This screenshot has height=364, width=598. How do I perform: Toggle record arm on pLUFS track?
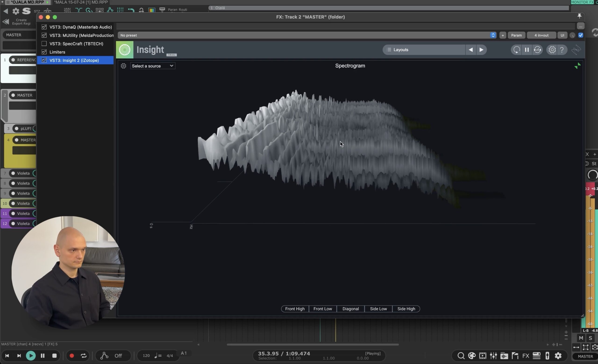click(x=17, y=128)
